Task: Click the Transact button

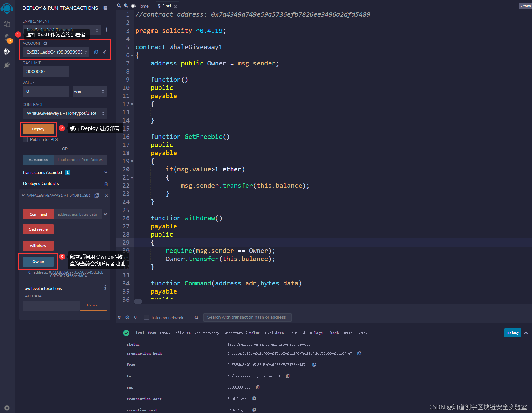Action: pos(93,306)
